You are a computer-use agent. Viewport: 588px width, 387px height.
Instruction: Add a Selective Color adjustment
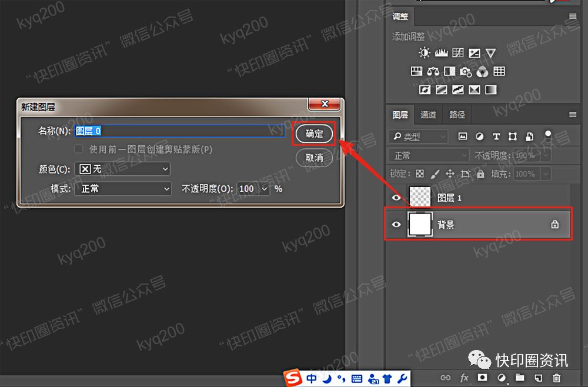[x=475, y=89]
